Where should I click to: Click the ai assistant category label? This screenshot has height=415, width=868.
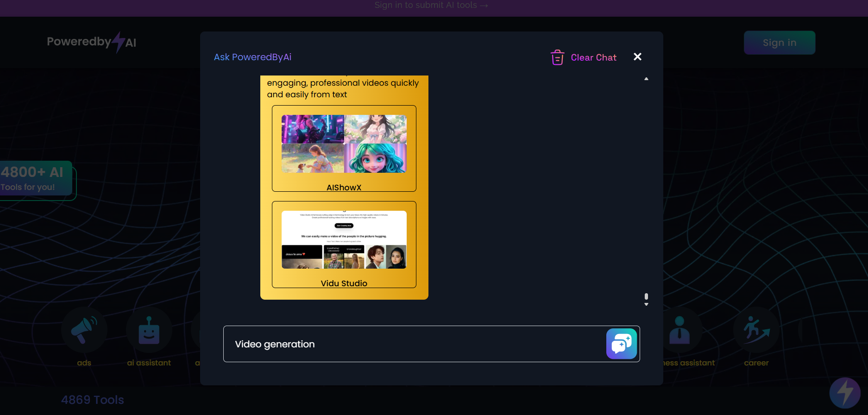click(149, 363)
